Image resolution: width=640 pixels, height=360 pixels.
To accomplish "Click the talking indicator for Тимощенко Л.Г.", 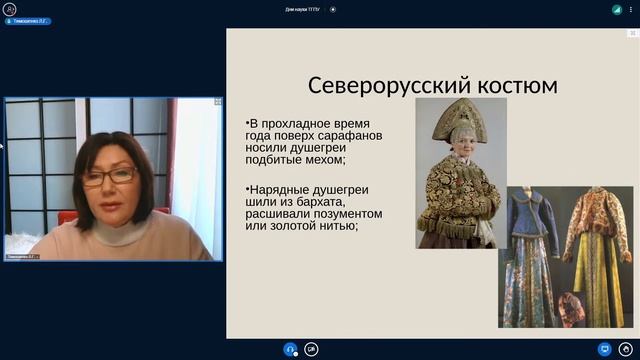I will (x=28, y=21).
